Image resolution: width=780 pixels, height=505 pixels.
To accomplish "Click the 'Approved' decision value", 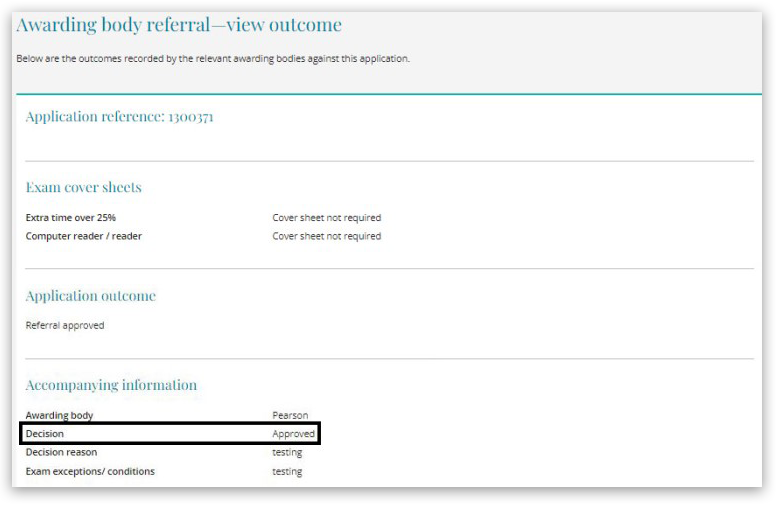I will tap(293, 434).
